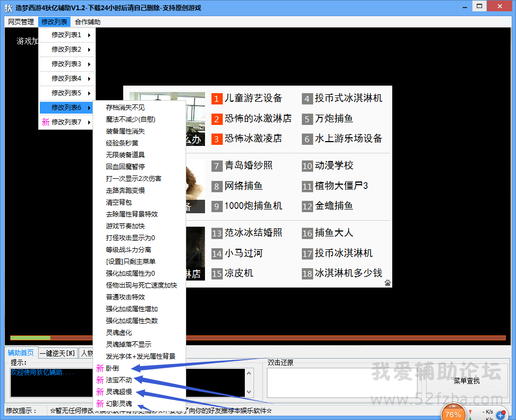Expand the new 修改列表7 submenu
The height and width of the screenshot is (420, 516).
coord(67,122)
